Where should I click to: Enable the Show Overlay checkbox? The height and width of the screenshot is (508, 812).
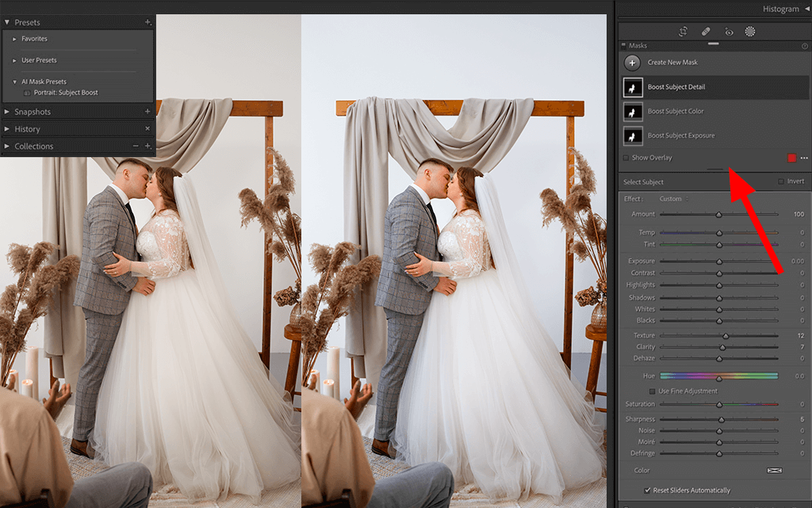click(626, 158)
